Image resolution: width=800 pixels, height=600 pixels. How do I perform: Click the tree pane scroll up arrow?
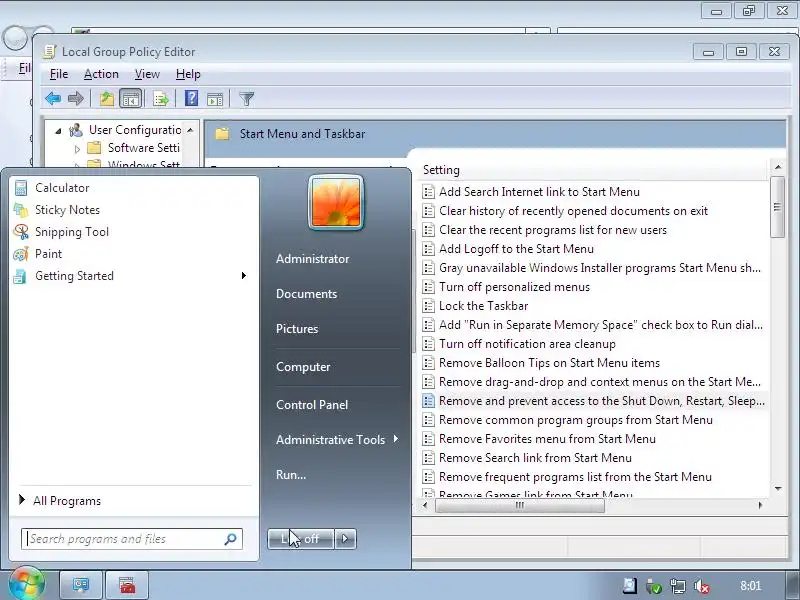pos(190,130)
